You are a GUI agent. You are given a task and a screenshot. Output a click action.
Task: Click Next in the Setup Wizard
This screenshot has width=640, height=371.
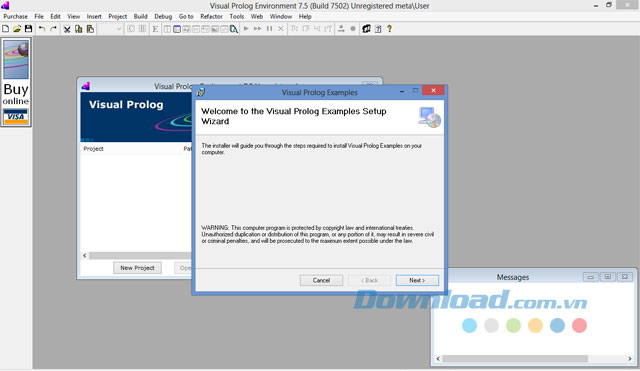pyautogui.click(x=417, y=280)
